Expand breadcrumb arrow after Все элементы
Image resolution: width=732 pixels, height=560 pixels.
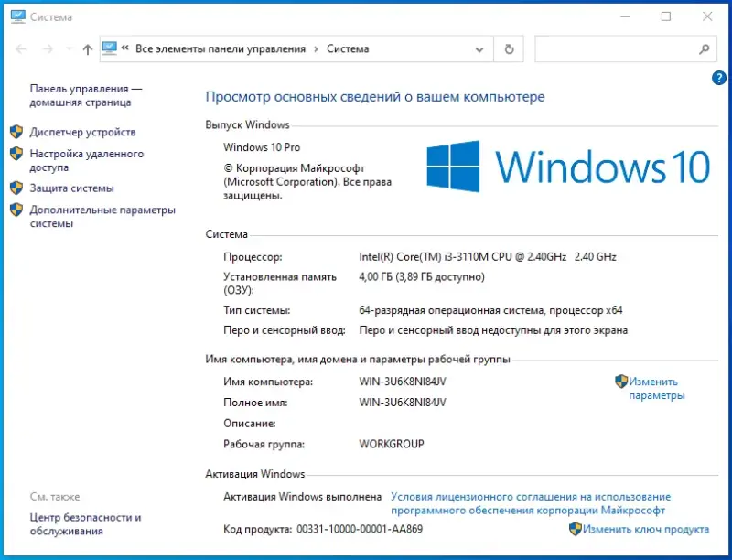click(x=316, y=49)
